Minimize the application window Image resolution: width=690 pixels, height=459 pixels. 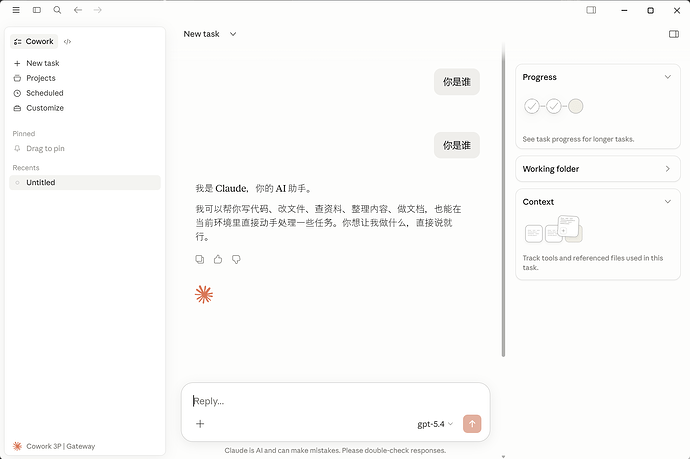click(624, 10)
